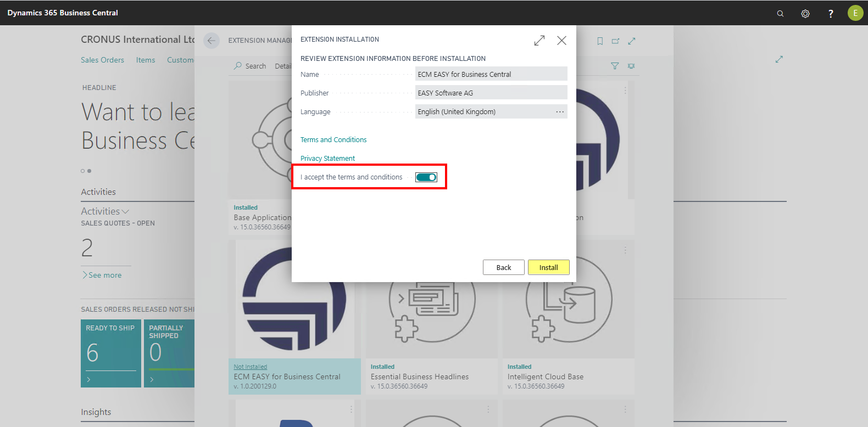Toggle the filter pane funnel icon
The image size is (868, 427).
(615, 66)
